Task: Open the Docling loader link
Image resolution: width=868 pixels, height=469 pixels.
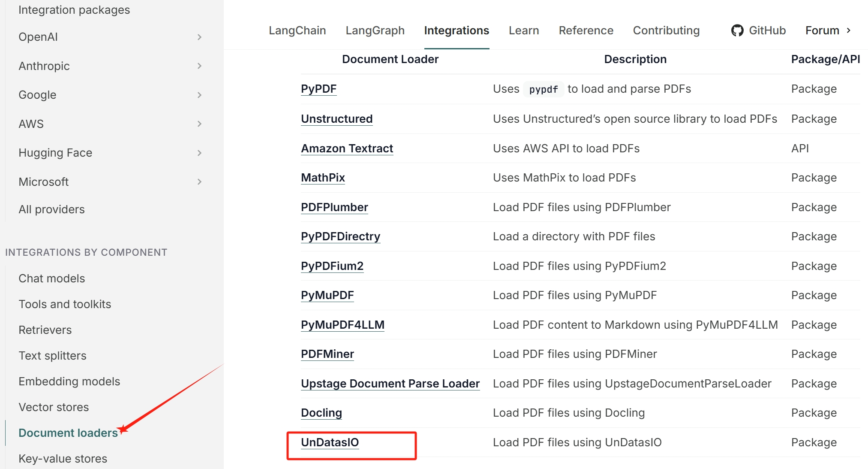Action: (321, 413)
